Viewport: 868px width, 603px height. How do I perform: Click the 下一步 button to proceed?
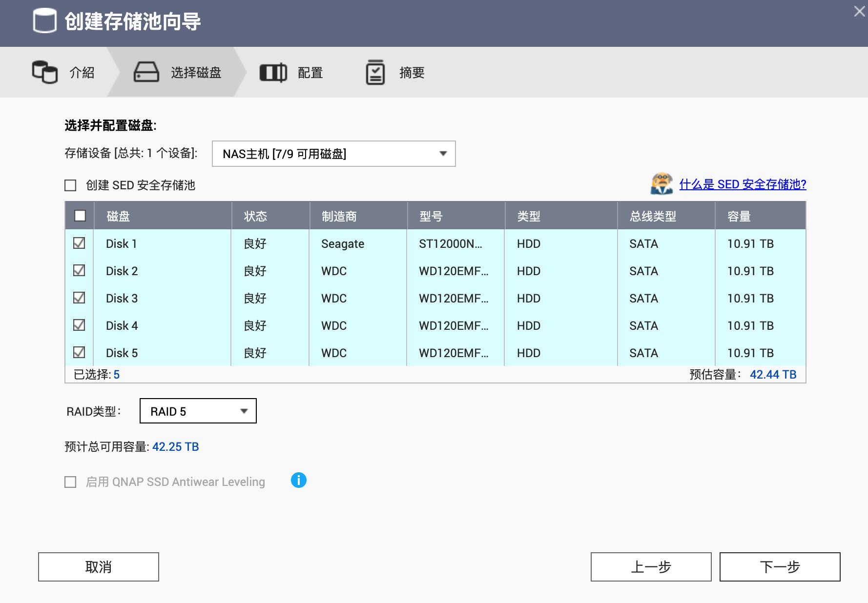point(779,567)
